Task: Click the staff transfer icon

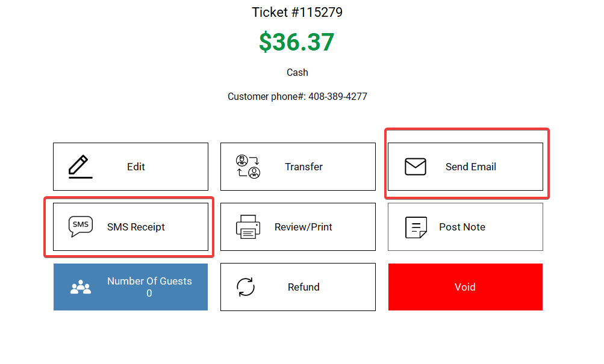Action: (x=248, y=167)
